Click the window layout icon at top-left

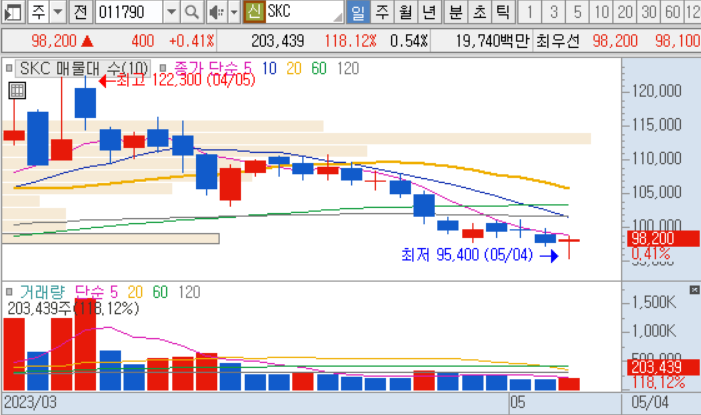[12, 12]
